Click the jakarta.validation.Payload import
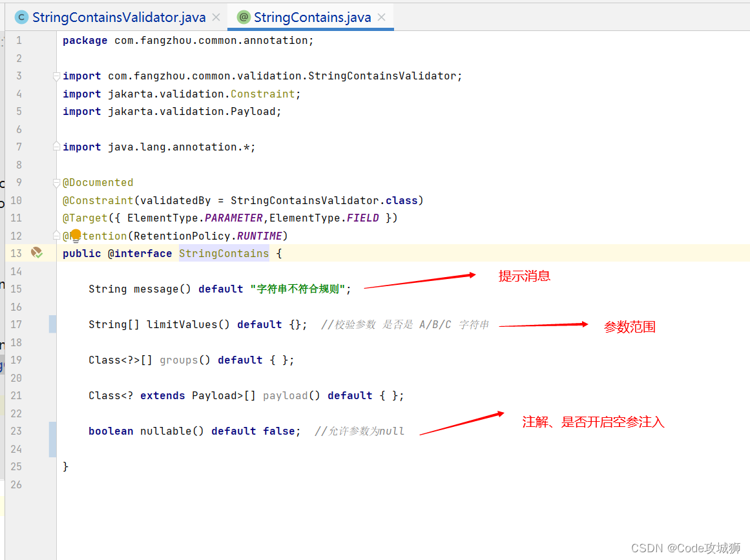750x560 pixels. [192, 112]
